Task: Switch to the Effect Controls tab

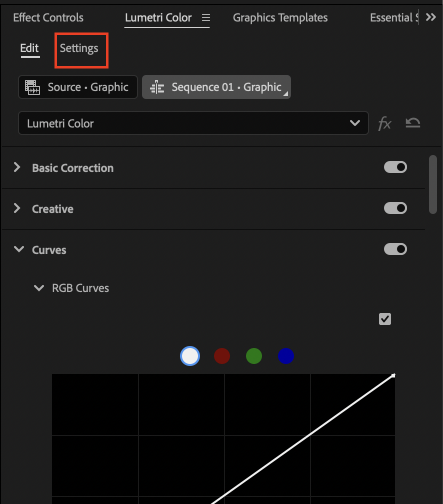Action: (x=48, y=17)
